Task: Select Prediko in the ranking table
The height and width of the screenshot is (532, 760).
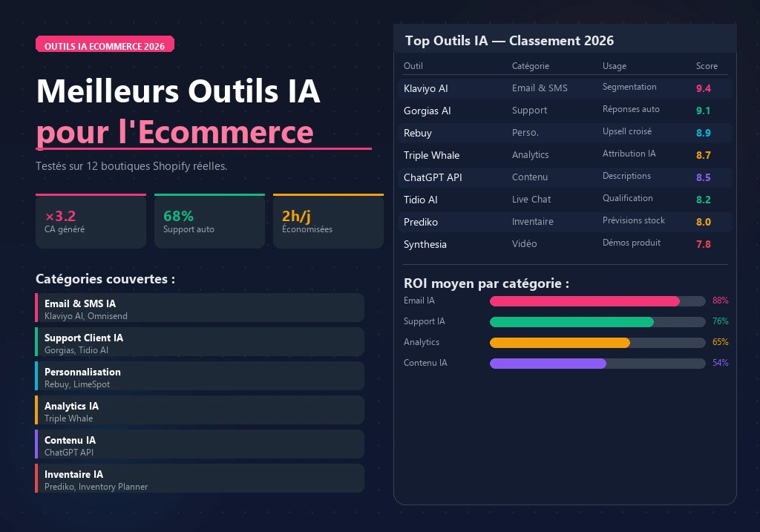Action: click(421, 222)
